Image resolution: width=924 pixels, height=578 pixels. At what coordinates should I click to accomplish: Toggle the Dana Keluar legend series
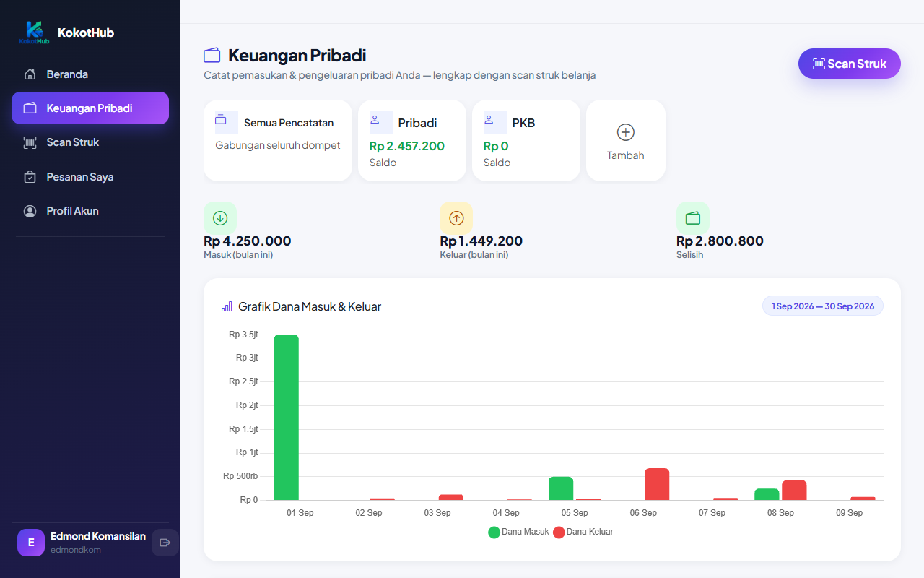point(583,532)
